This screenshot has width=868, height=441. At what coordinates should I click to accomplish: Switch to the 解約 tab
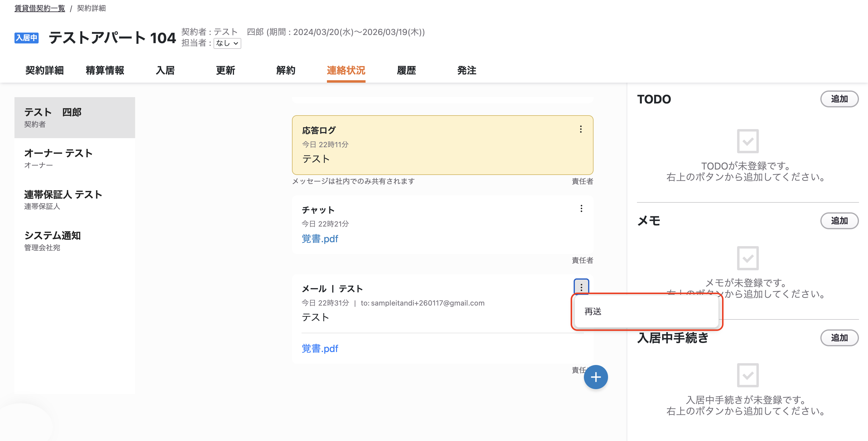click(x=286, y=70)
